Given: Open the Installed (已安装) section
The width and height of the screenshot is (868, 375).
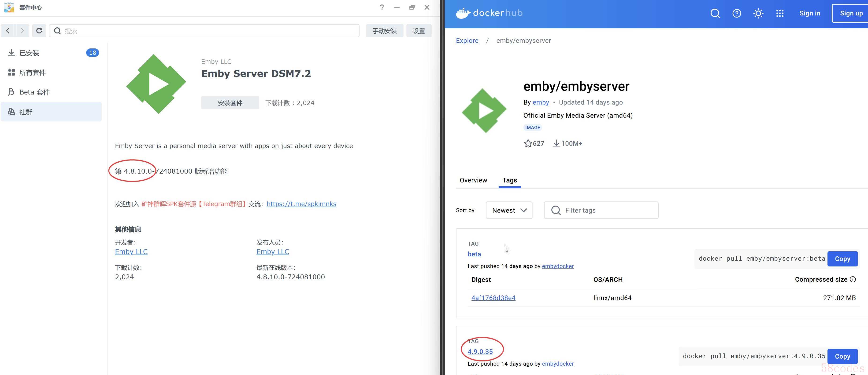Looking at the screenshot, I should [51, 53].
